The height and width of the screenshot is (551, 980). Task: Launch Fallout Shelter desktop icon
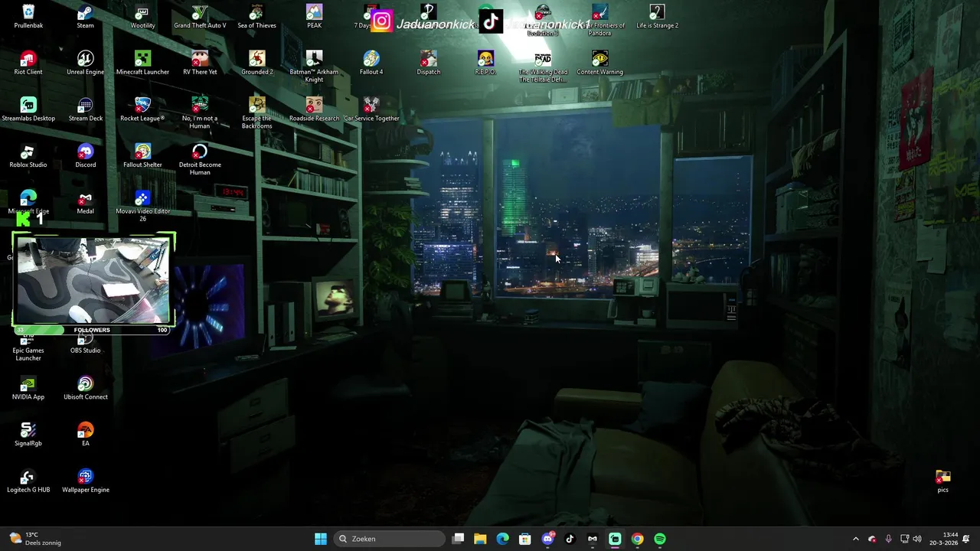coord(142,157)
